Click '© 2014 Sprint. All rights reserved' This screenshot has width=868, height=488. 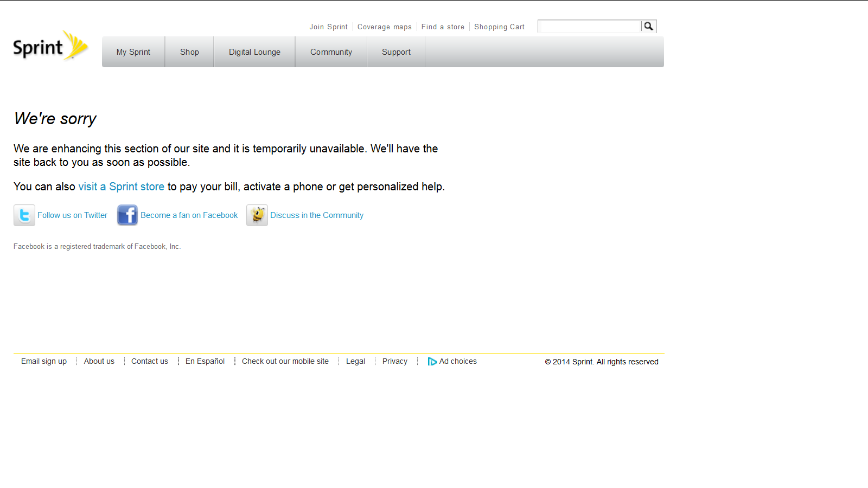[x=602, y=362]
